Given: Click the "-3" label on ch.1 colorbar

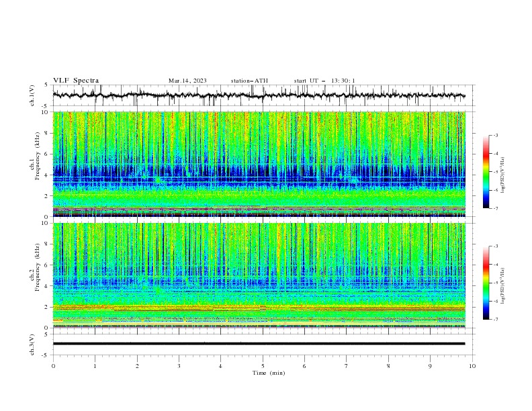Looking at the screenshot, I should click(495, 135).
